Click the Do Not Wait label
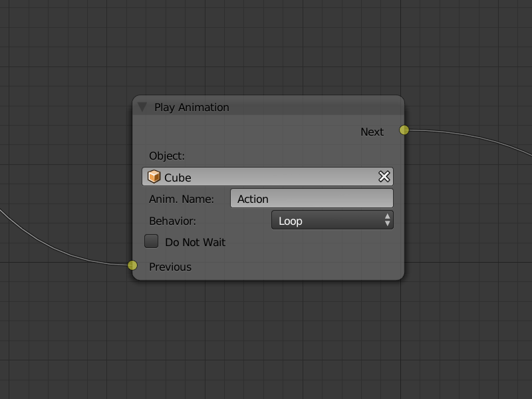The height and width of the screenshot is (399, 532). (x=195, y=242)
